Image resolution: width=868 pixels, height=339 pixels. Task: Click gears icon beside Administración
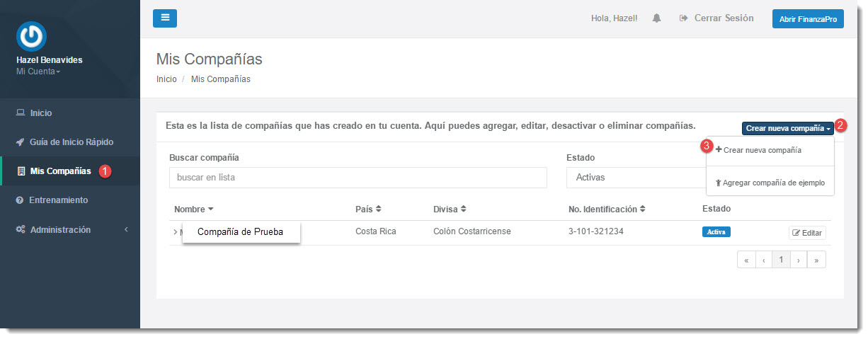click(21, 230)
